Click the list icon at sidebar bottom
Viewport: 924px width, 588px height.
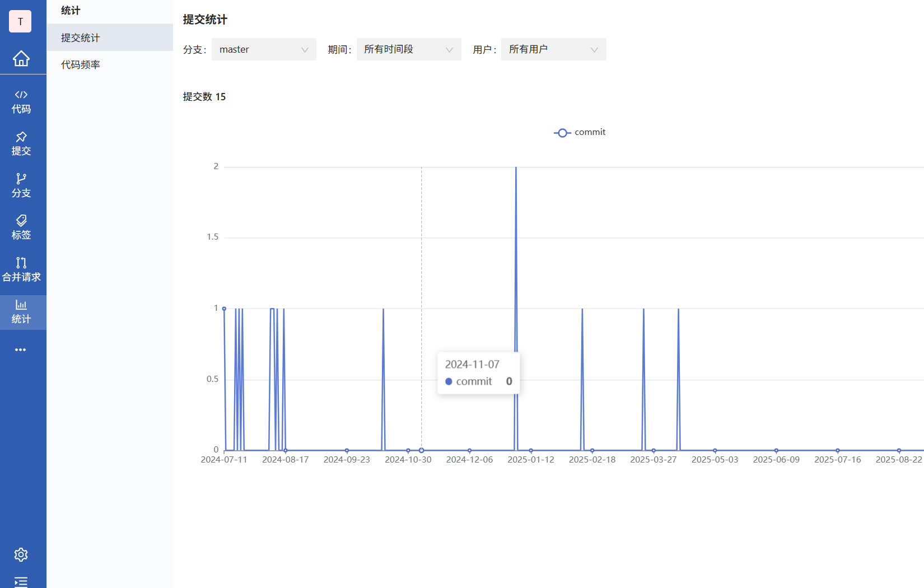coord(21,581)
